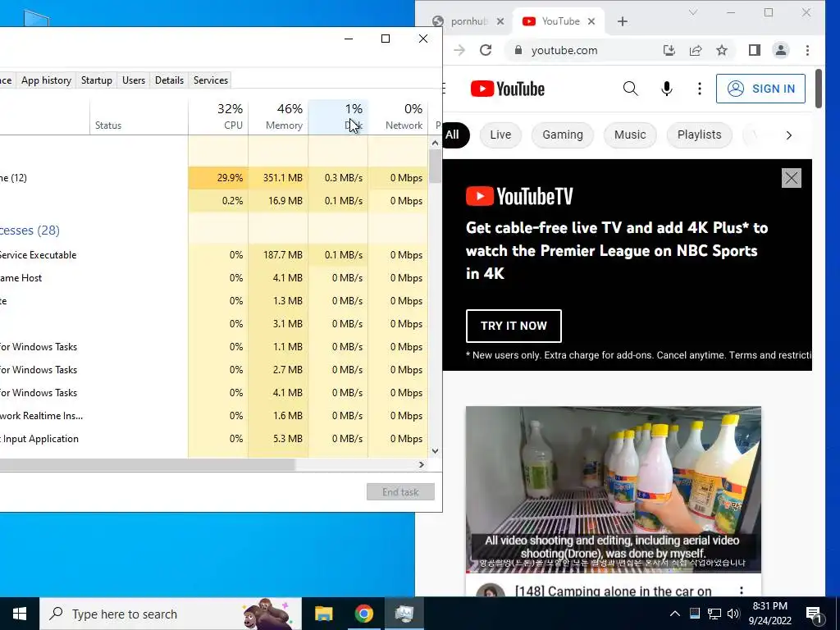
Task: Click the SIGN IN button on YouTube
Action: [760, 89]
